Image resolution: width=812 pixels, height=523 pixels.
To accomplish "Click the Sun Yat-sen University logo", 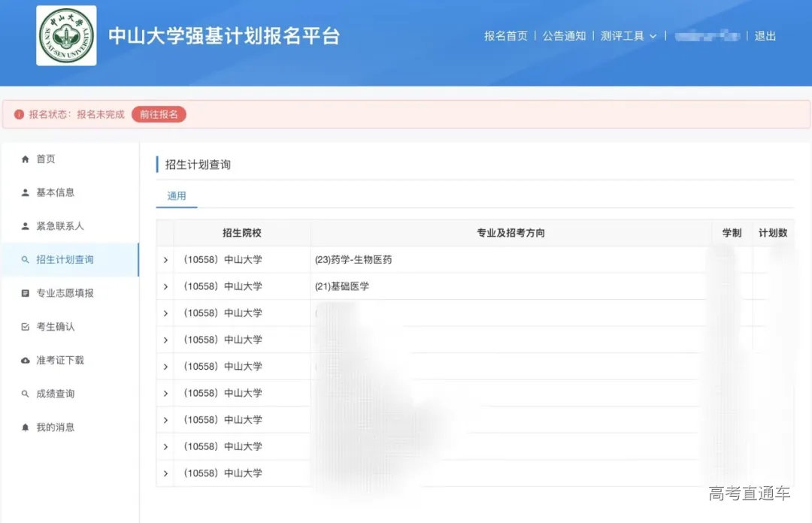I will tap(66, 35).
